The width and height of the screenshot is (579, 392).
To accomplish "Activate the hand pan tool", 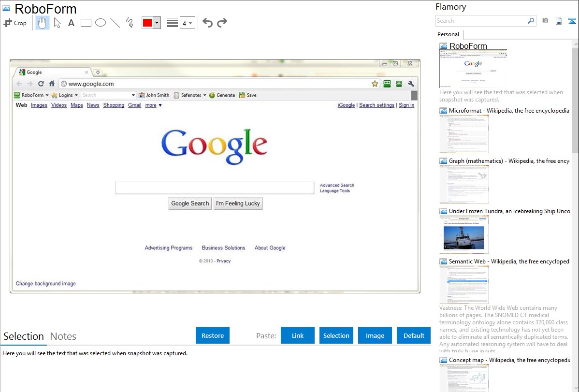I will pyautogui.click(x=43, y=23).
